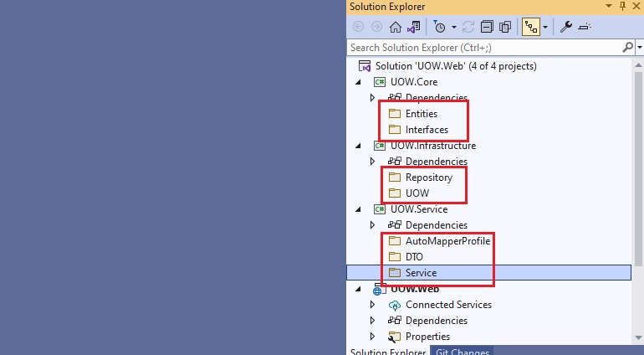
Task: Toggle Preview Selected Items button
Action: pos(585,27)
